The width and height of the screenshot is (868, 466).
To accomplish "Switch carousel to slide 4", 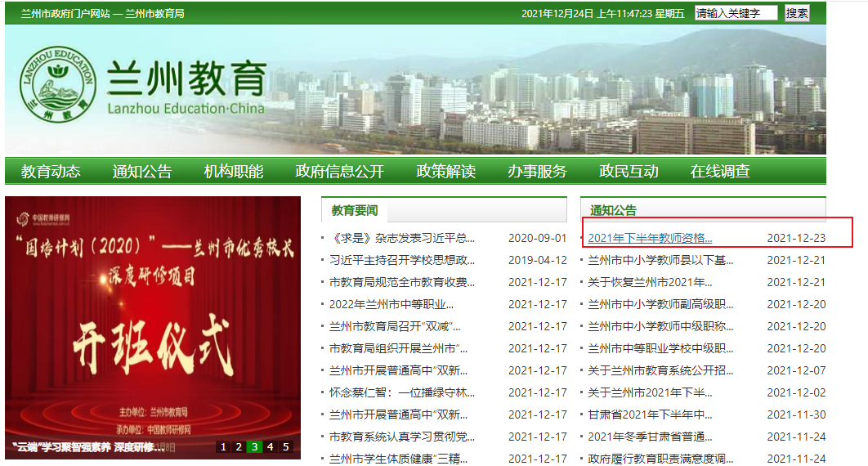I will [271, 446].
